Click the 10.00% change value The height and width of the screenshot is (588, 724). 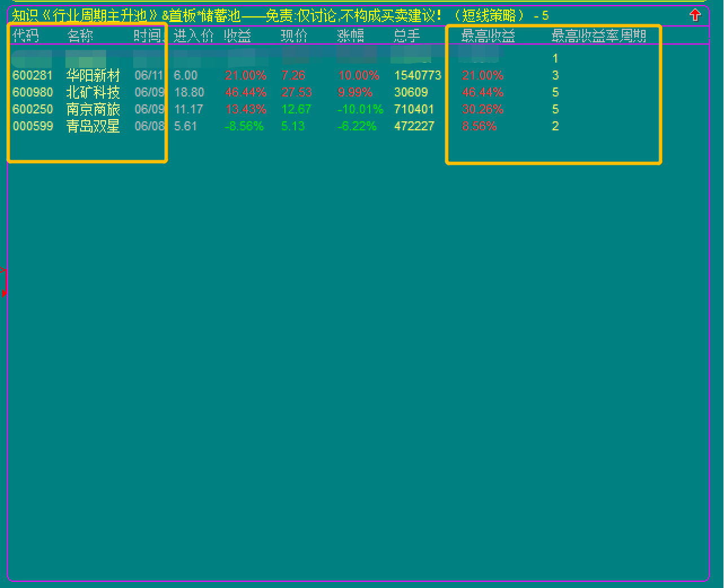coord(358,76)
